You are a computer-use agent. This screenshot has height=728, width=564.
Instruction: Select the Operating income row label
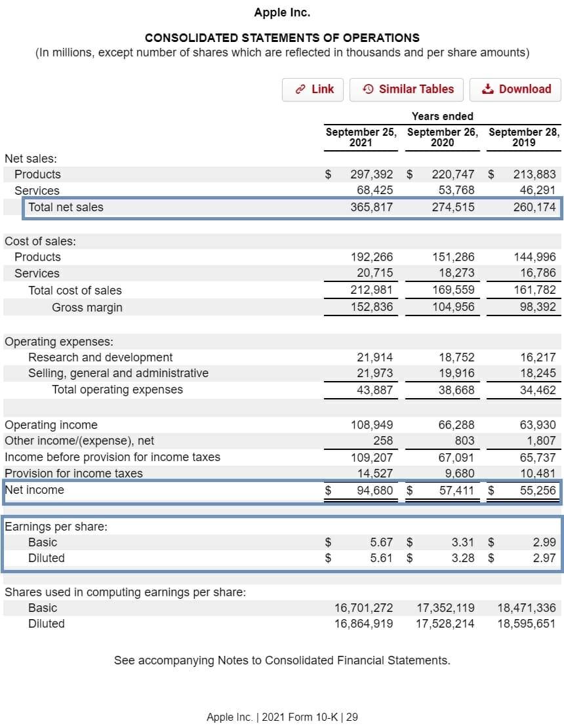[50, 424]
